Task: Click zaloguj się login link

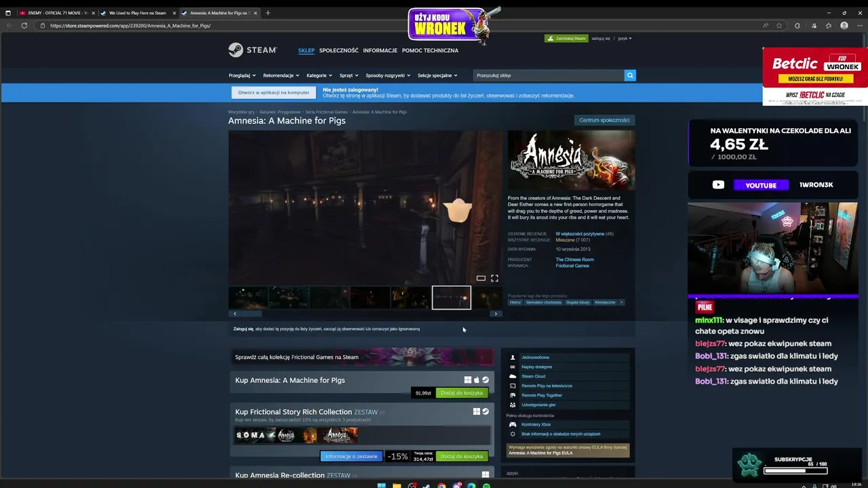Action: (601, 39)
